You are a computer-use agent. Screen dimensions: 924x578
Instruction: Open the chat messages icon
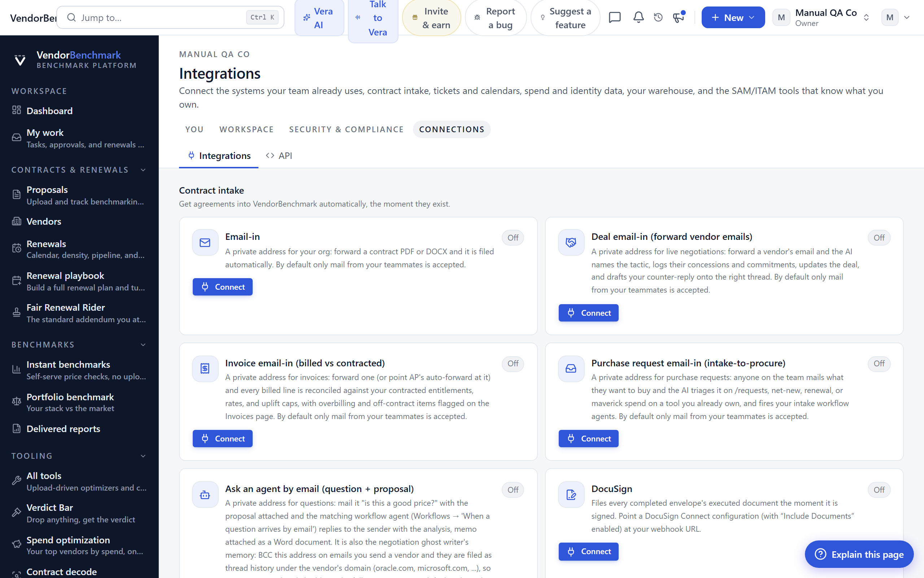coord(614,17)
